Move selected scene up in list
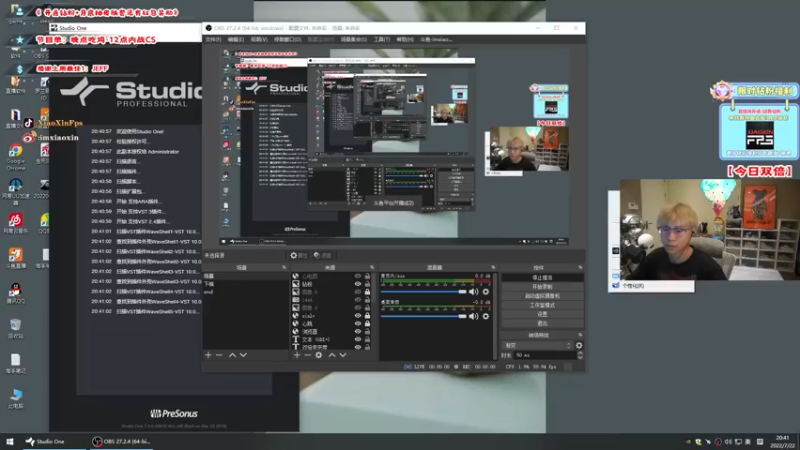This screenshot has width=800, height=450. (232, 355)
